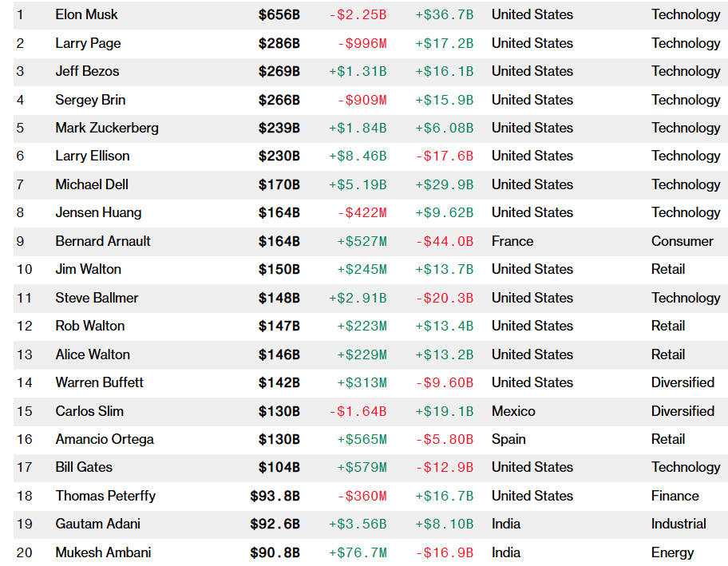
Task: Open Jeff Bezos's billionaire profile
Action: coord(87,71)
